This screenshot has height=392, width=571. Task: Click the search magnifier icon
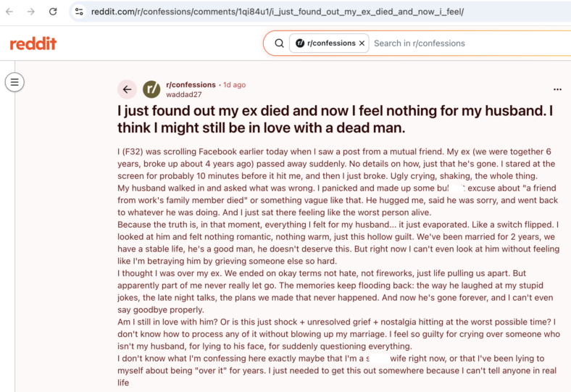click(x=279, y=43)
